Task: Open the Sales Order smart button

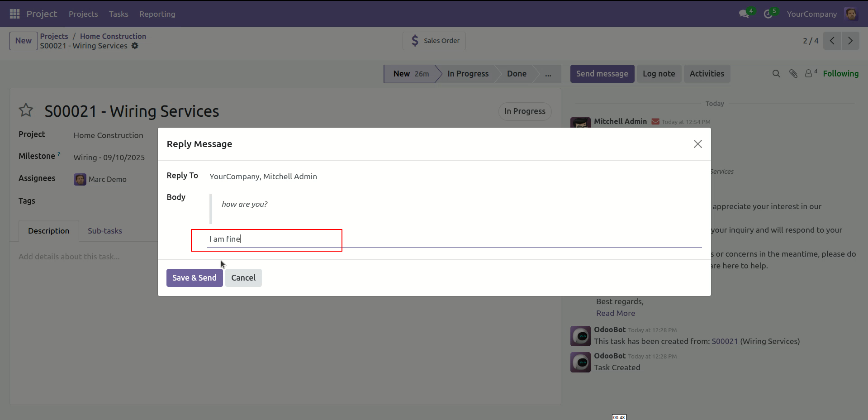Action: point(434,41)
